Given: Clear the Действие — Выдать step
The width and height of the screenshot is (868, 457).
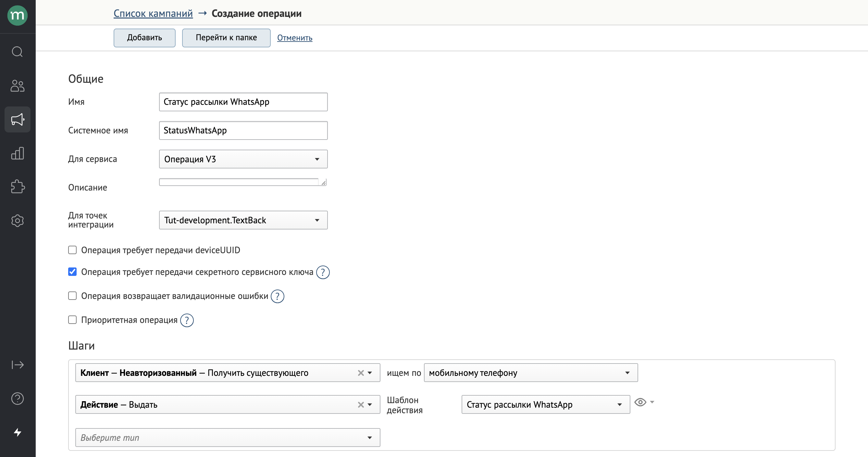Looking at the screenshot, I should 361,404.
